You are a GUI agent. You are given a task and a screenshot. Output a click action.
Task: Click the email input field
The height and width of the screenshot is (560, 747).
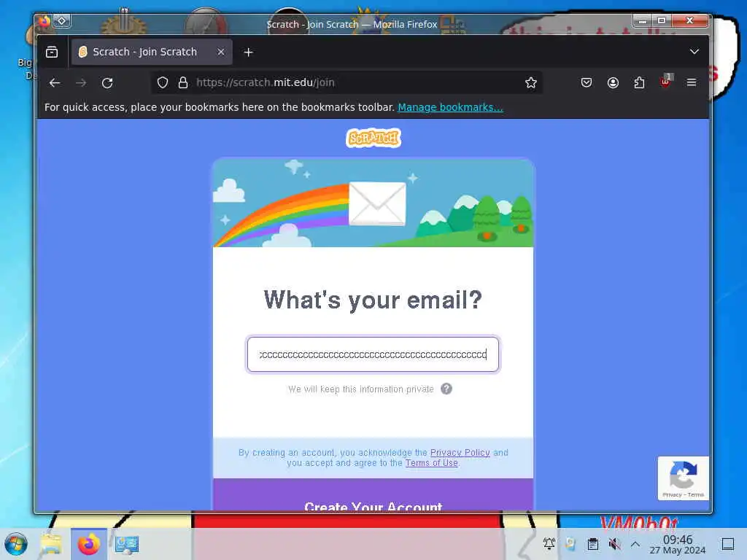pos(373,354)
